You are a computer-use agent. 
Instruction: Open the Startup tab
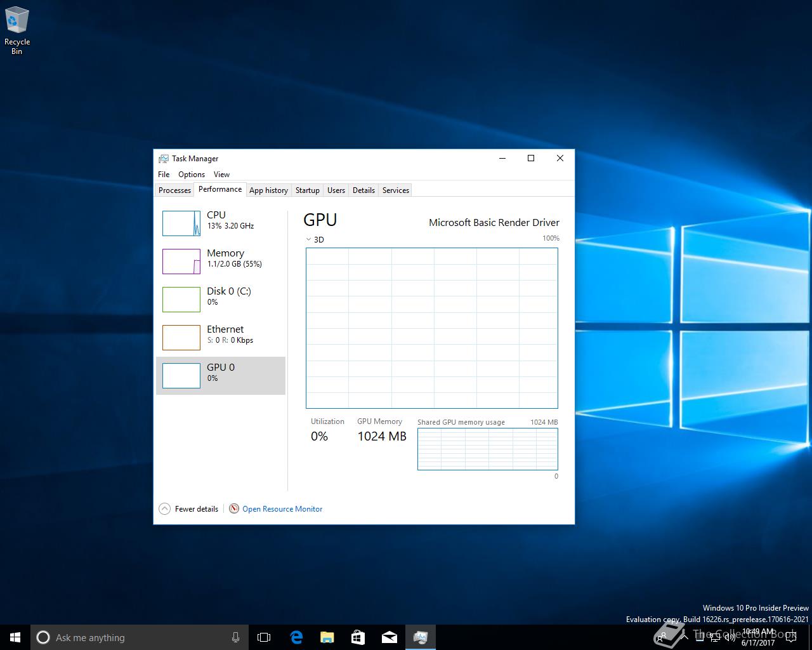[308, 190]
